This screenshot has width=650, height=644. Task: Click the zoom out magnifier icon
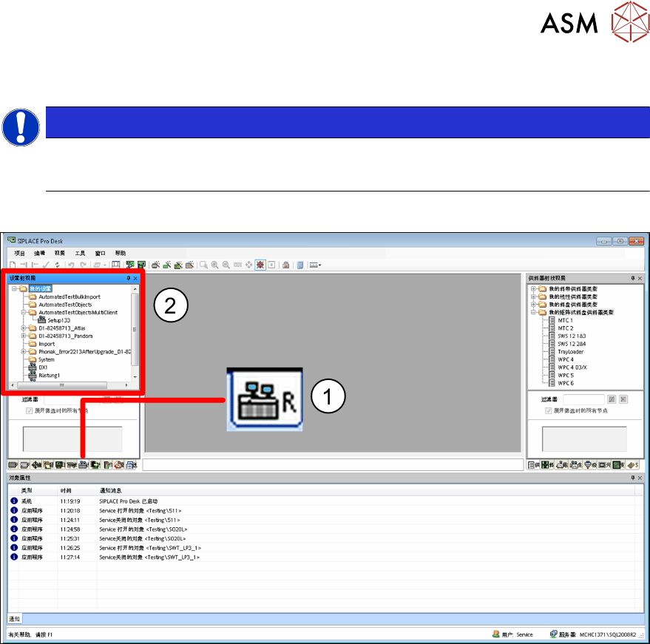point(226,265)
